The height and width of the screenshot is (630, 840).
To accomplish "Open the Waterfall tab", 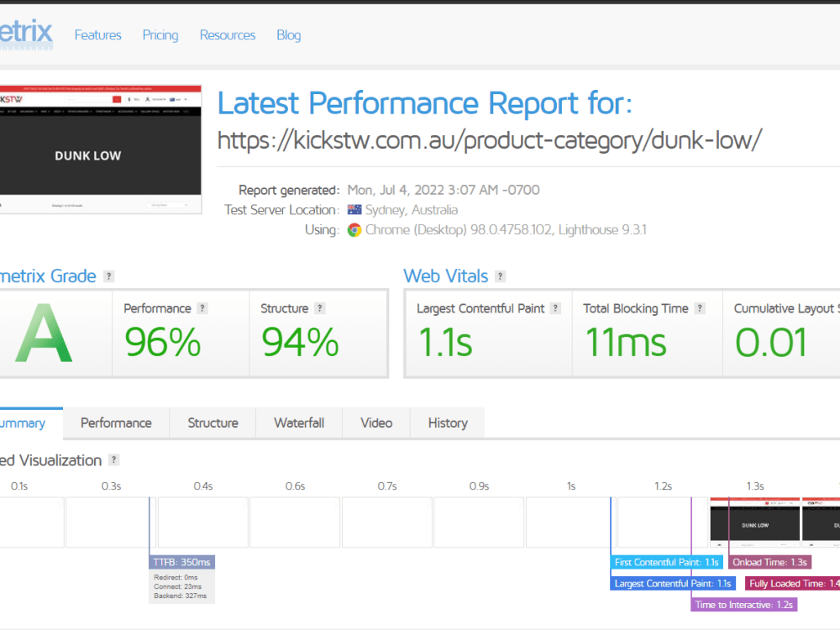I will (299, 423).
